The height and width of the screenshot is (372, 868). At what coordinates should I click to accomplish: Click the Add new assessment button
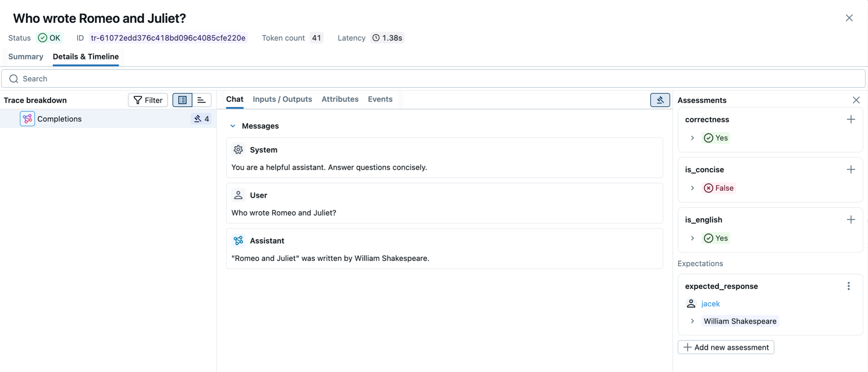726,347
